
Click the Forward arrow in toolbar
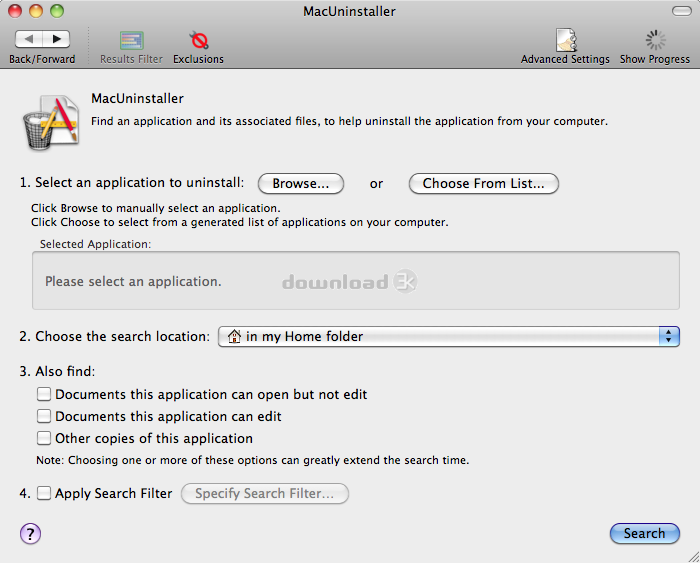56,39
